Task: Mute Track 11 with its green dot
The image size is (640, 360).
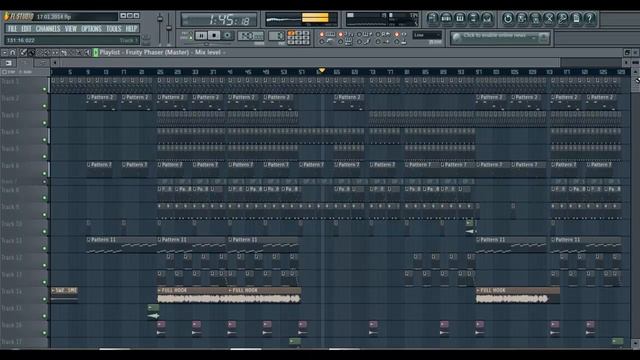Action: point(44,248)
